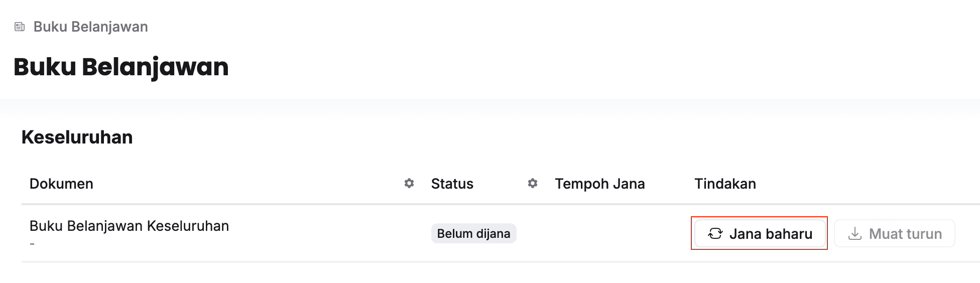The width and height of the screenshot is (980, 283).
Task: Select the Buku Belanjawan Keseluruhan document name
Action: click(129, 226)
